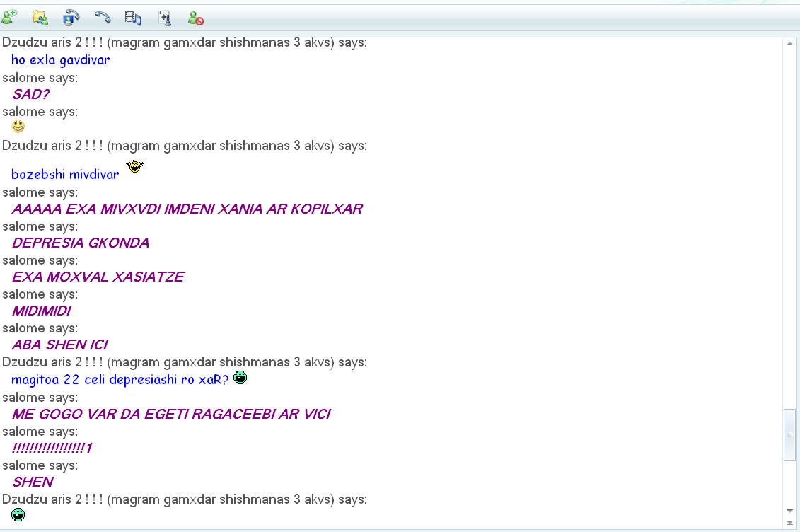800x532 pixels.
Task: Click the message 'MIDIMIDI'
Action: [41, 311]
